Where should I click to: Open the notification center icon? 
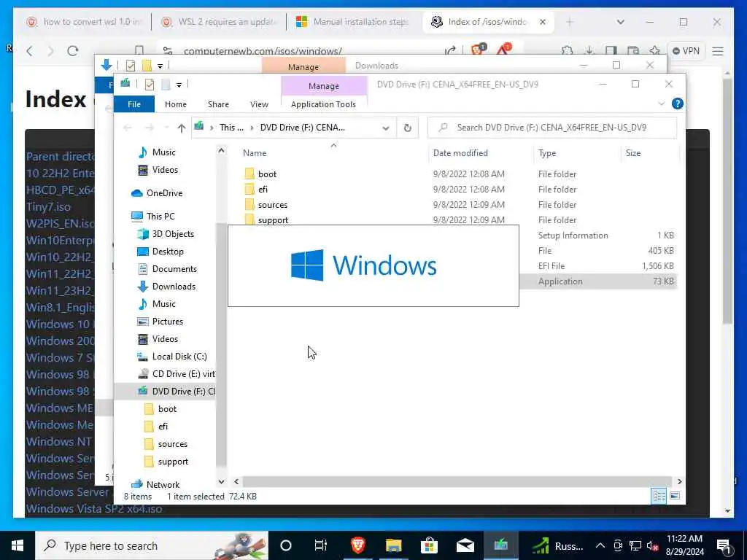[x=724, y=545]
